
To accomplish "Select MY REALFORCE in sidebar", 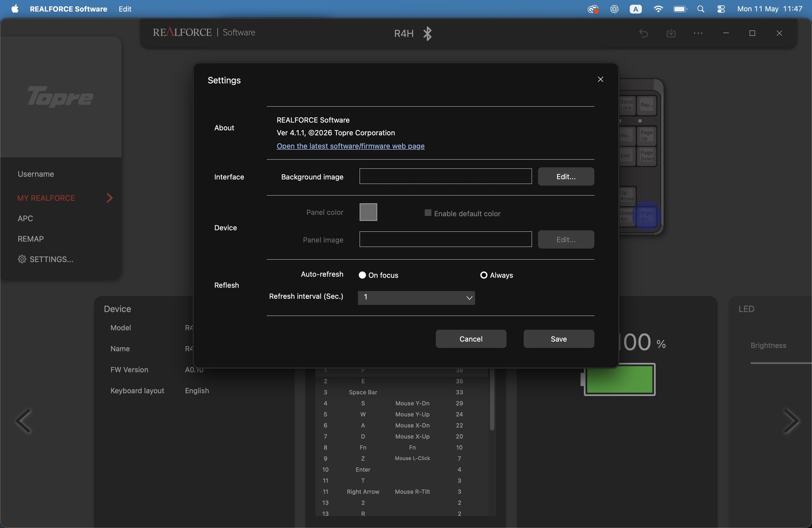I will 46,198.
